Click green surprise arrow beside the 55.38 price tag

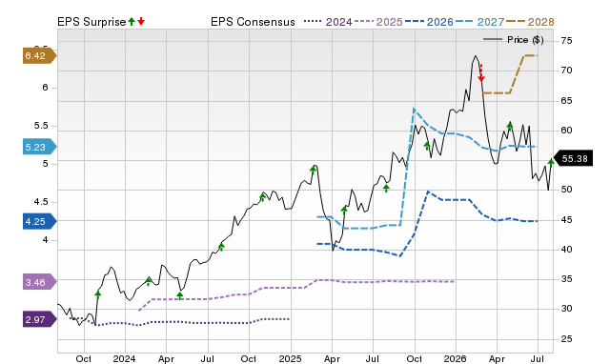click(x=551, y=162)
